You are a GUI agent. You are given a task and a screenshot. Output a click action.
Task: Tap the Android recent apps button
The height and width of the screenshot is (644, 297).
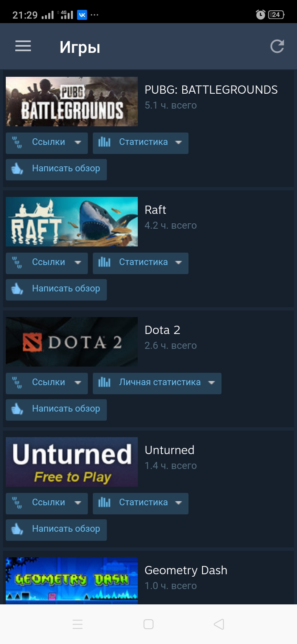[78, 624]
